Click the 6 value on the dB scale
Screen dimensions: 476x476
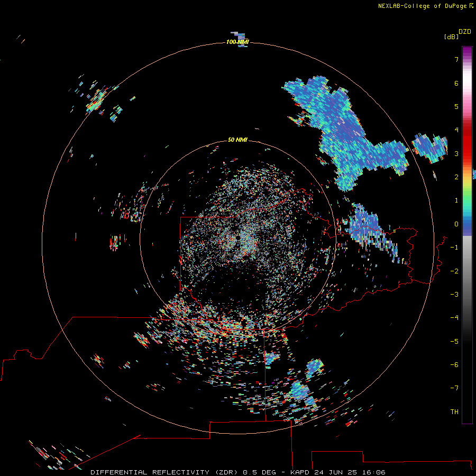tap(456, 83)
